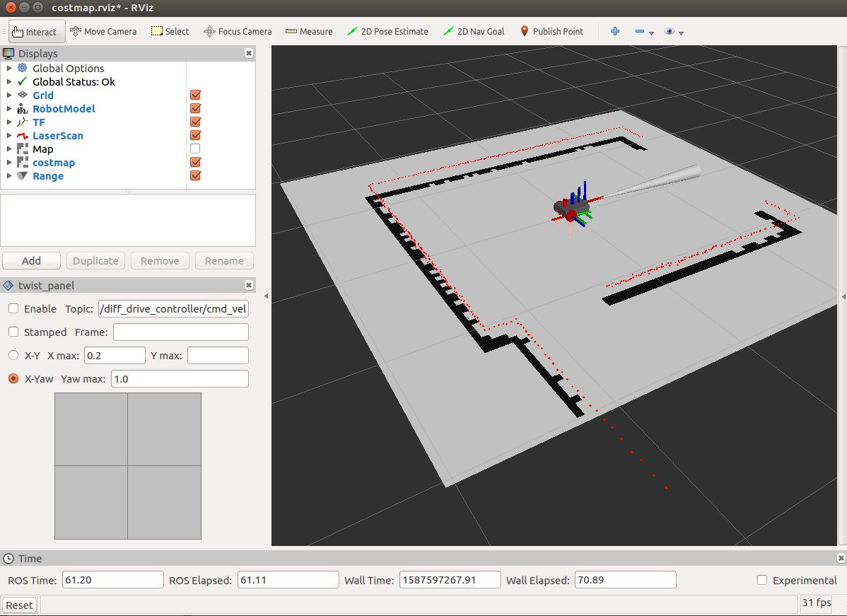The height and width of the screenshot is (616, 847).
Task: Click the costmap display icon
Action: tap(22, 163)
